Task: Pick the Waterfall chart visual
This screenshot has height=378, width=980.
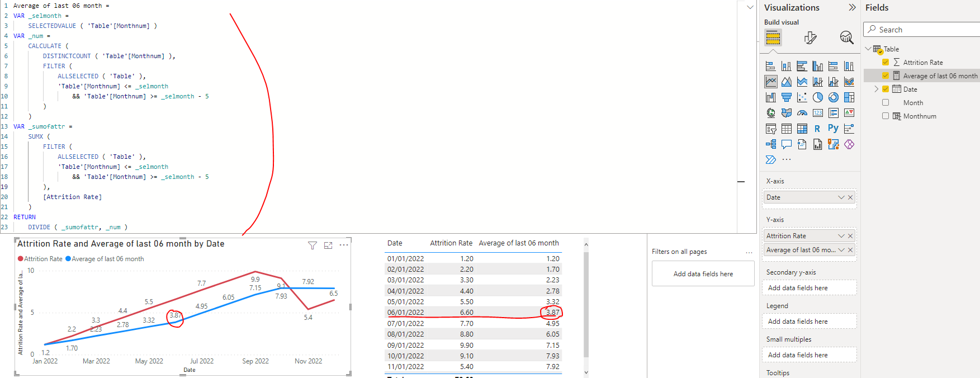Action: click(x=771, y=97)
